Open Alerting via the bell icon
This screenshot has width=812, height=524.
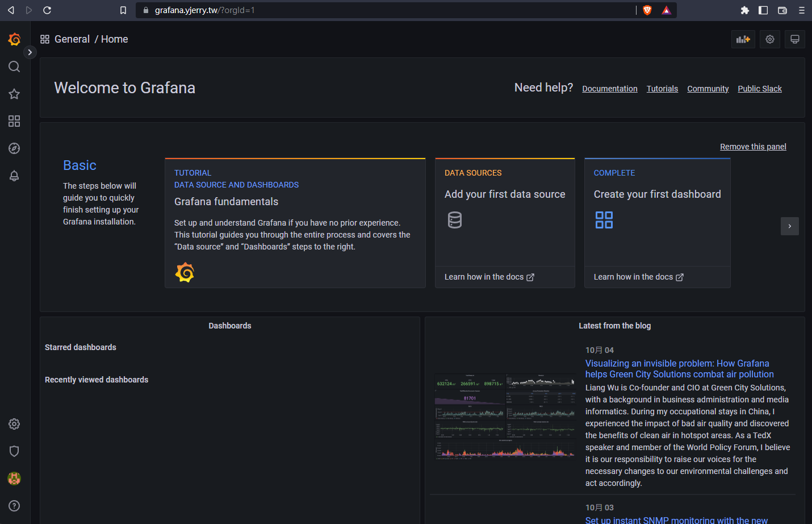tap(14, 176)
